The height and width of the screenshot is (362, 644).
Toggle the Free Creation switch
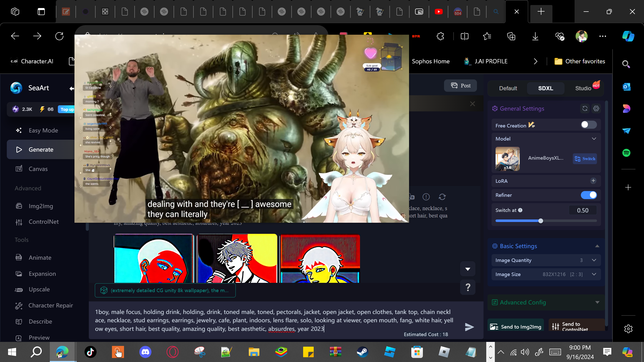[588, 125]
